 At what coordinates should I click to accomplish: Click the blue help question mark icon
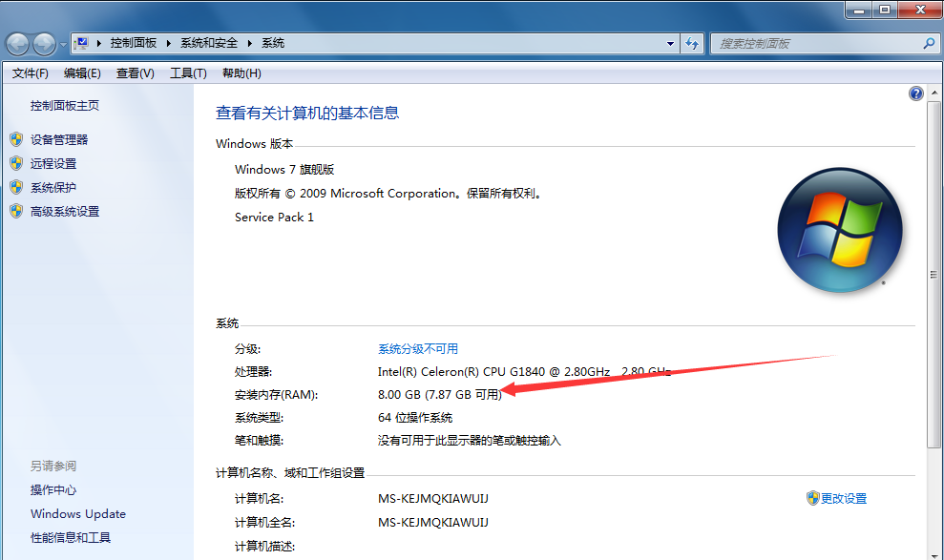click(x=916, y=93)
